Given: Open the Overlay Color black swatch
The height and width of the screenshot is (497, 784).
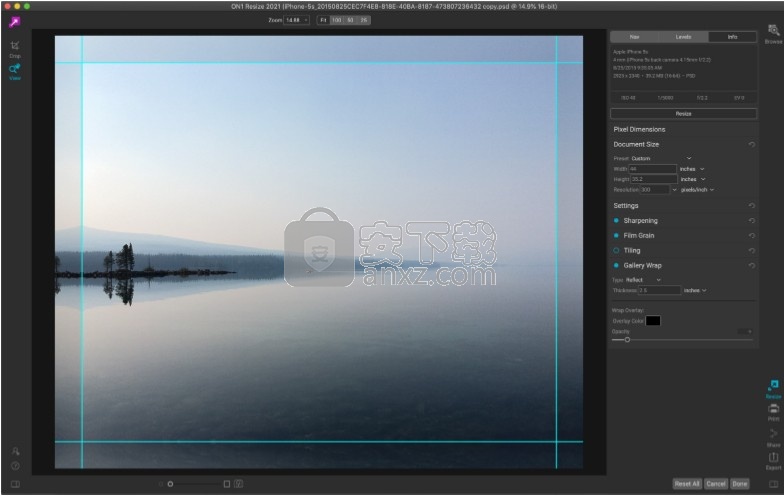Looking at the screenshot, I should coord(652,321).
